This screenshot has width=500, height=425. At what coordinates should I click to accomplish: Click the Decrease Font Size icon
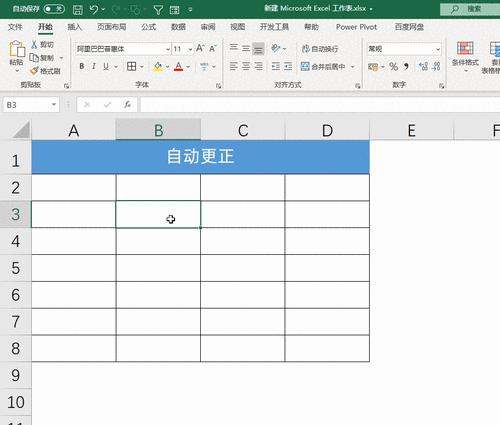click(213, 48)
